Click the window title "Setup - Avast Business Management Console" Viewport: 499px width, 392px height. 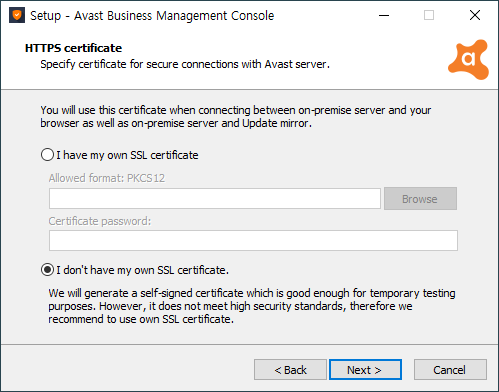click(152, 16)
